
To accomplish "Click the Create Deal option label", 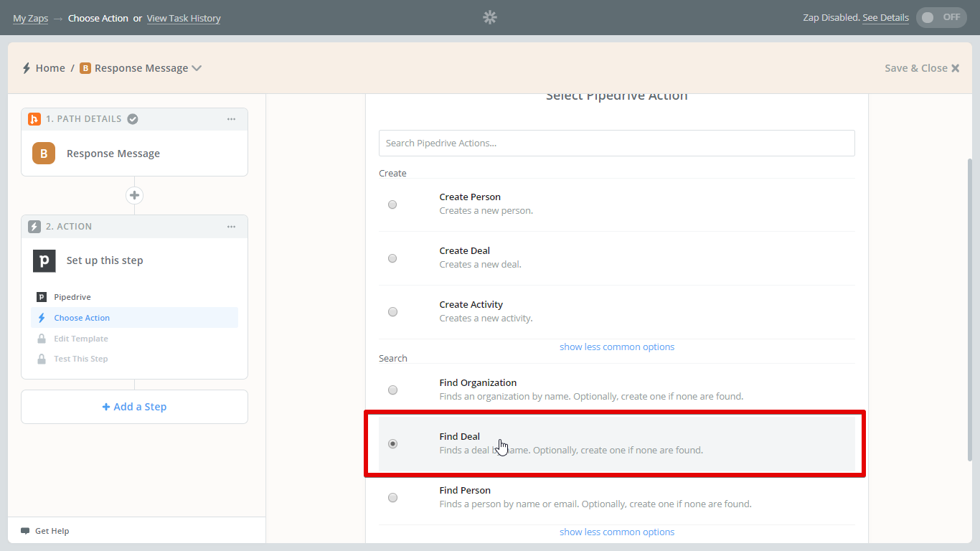I will coord(465,251).
